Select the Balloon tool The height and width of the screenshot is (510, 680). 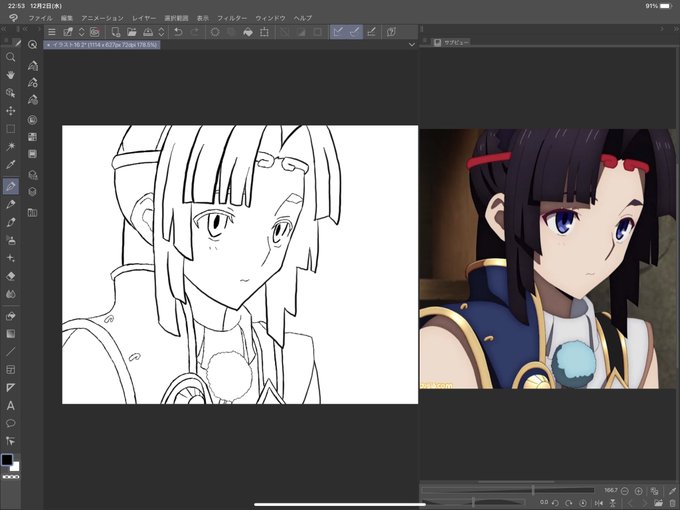11,423
